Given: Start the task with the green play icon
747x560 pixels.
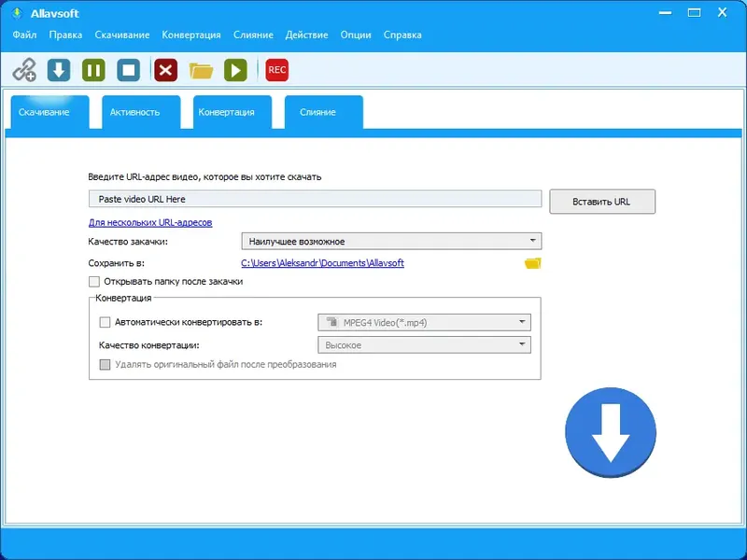Looking at the screenshot, I should (235, 69).
